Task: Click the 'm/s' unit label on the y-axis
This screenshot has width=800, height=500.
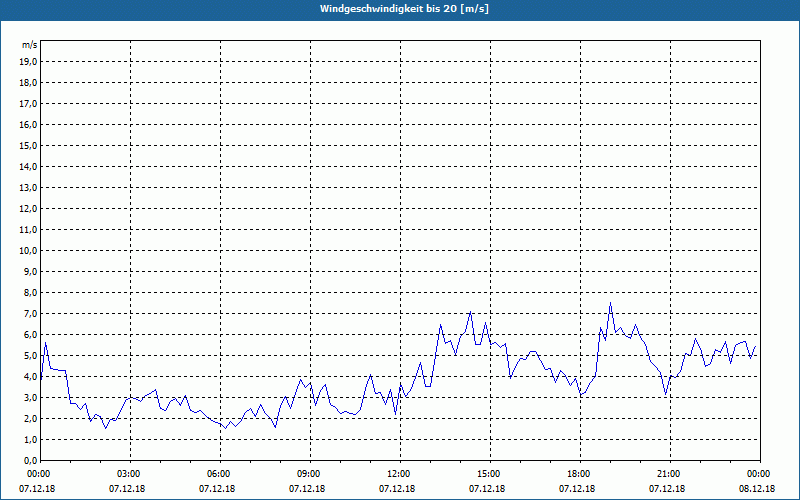Action: pos(29,45)
